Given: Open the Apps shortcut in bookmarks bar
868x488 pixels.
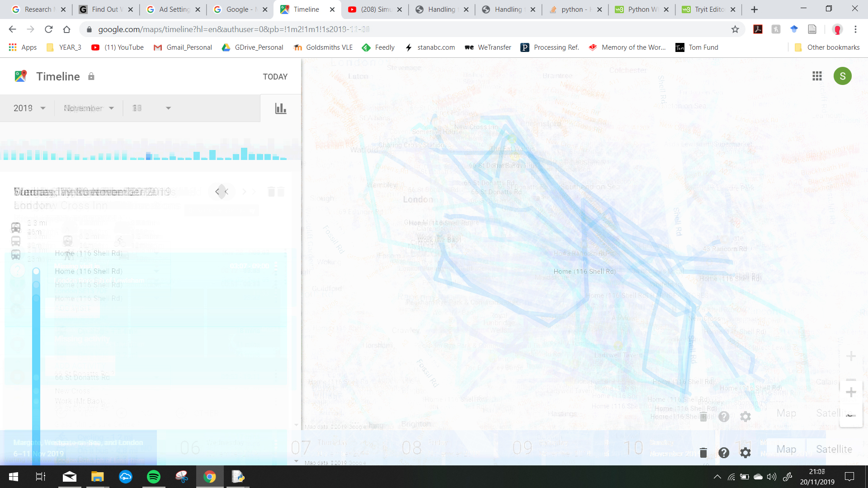Looking at the screenshot, I should tap(23, 47).
